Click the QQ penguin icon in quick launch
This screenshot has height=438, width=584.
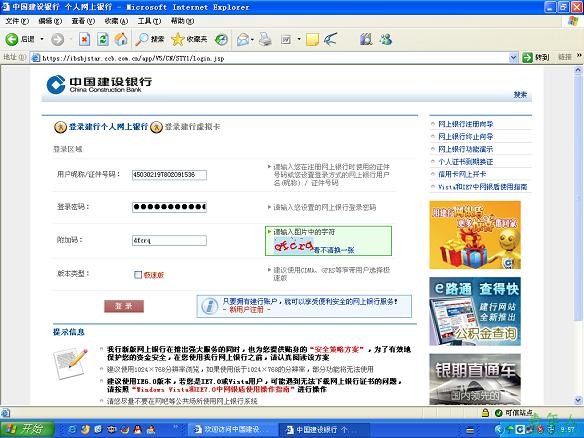[138, 430]
